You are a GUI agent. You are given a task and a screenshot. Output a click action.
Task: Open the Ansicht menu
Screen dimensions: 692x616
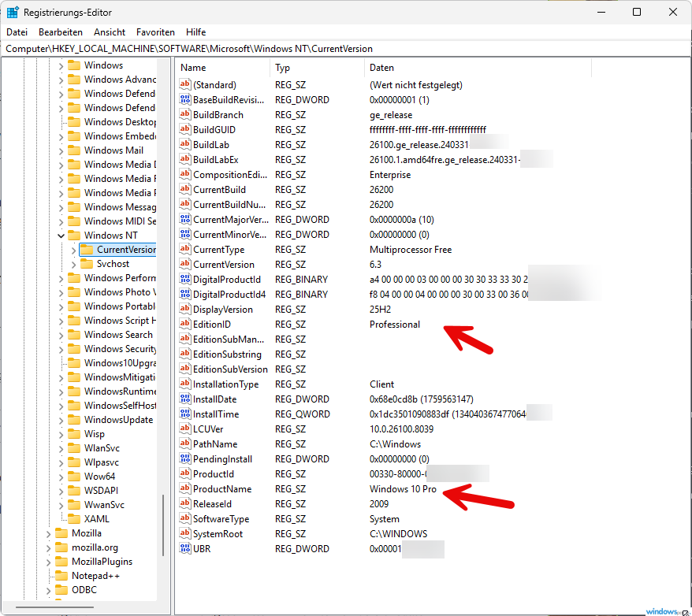pos(109,32)
